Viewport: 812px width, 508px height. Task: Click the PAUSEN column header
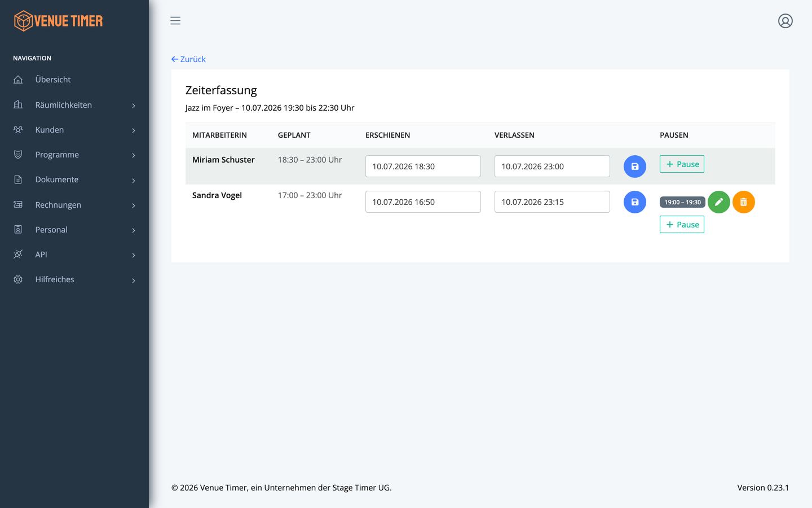674,135
